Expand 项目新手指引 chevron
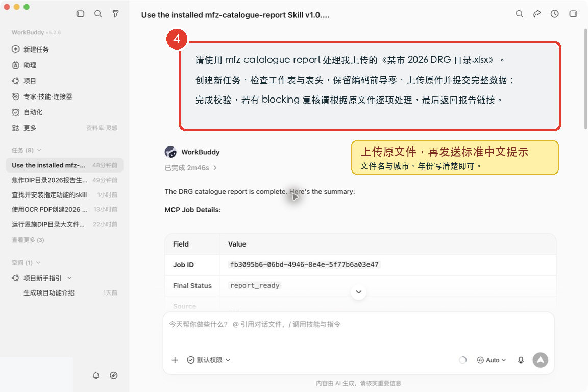 click(70, 278)
